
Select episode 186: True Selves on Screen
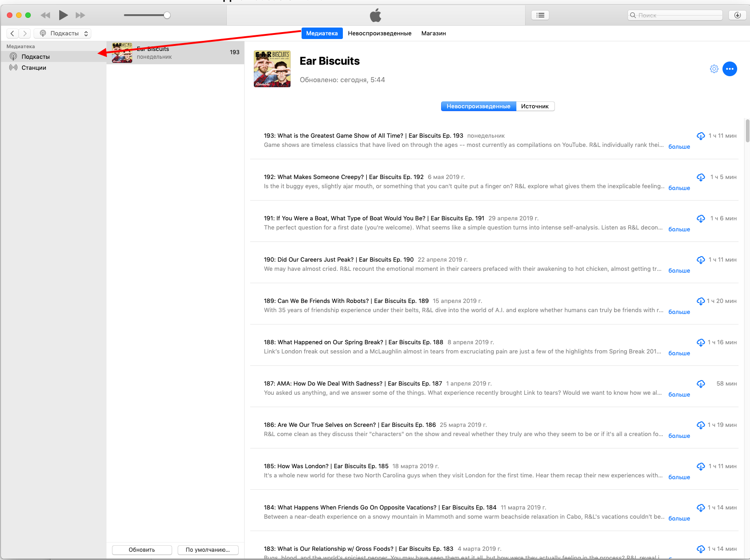click(350, 425)
